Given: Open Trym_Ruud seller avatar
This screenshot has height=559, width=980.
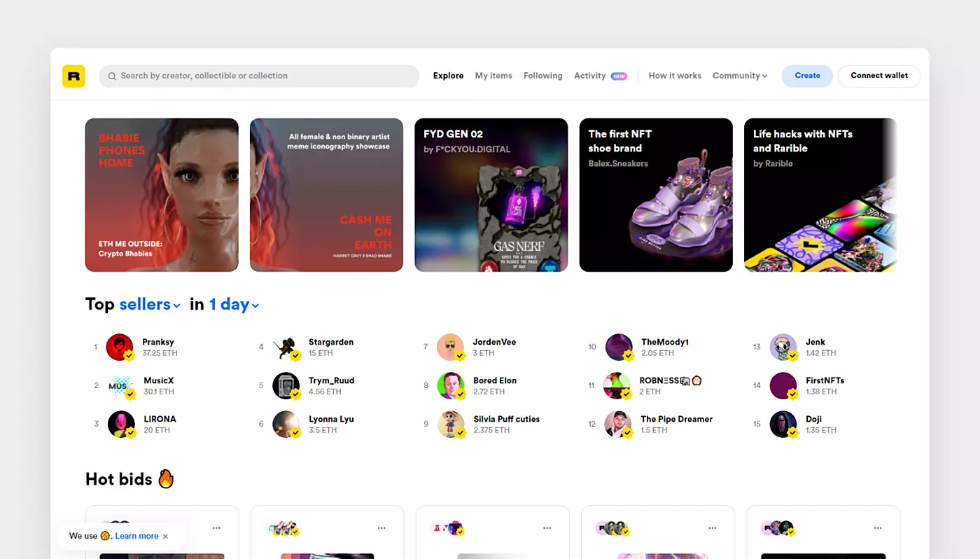Looking at the screenshot, I should [286, 386].
